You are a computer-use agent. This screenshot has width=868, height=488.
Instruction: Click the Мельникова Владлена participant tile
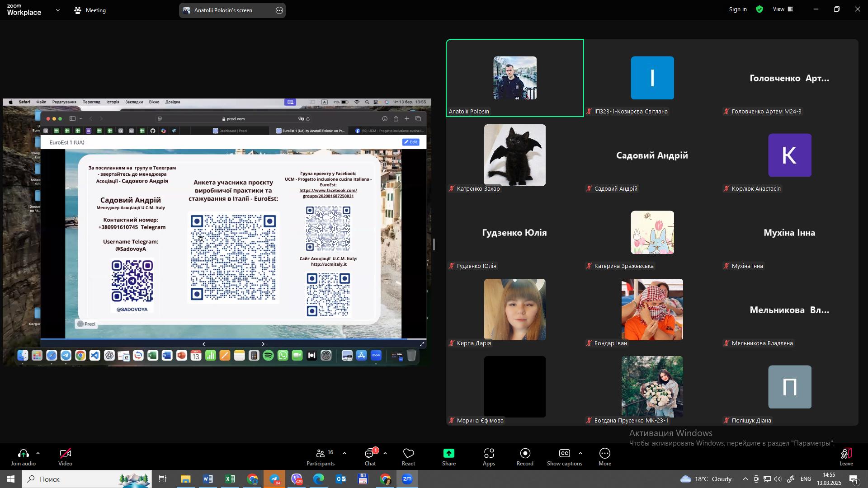pyautogui.click(x=790, y=310)
